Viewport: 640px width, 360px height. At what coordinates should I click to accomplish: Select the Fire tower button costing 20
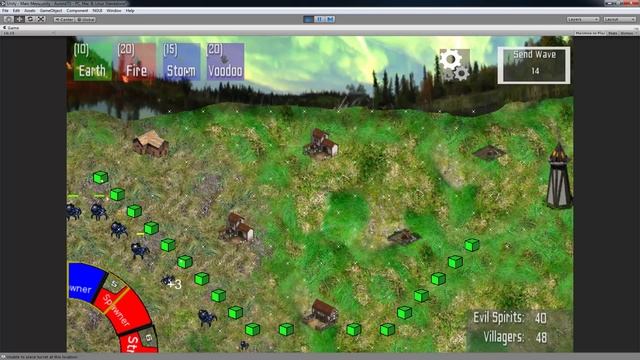[x=137, y=62]
